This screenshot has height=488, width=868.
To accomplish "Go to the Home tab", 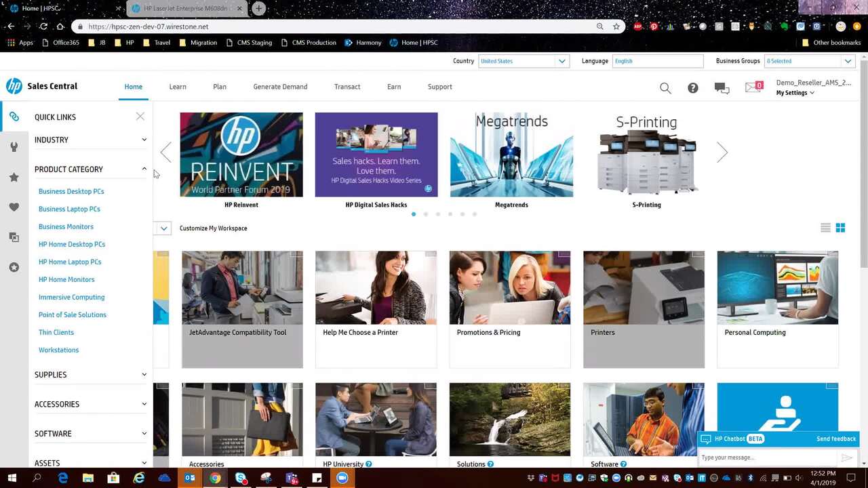I will click(134, 87).
